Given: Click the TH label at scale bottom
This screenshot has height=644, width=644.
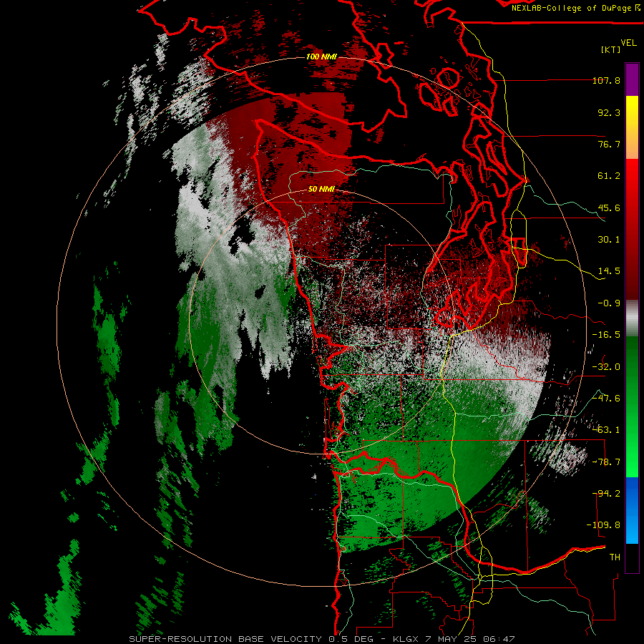Looking at the screenshot, I should (615, 557).
